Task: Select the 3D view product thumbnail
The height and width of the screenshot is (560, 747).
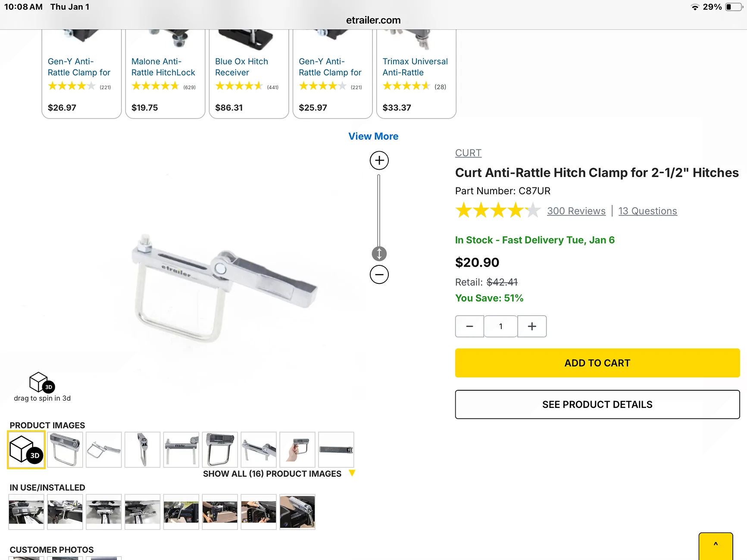Action: click(x=26, y=450)
